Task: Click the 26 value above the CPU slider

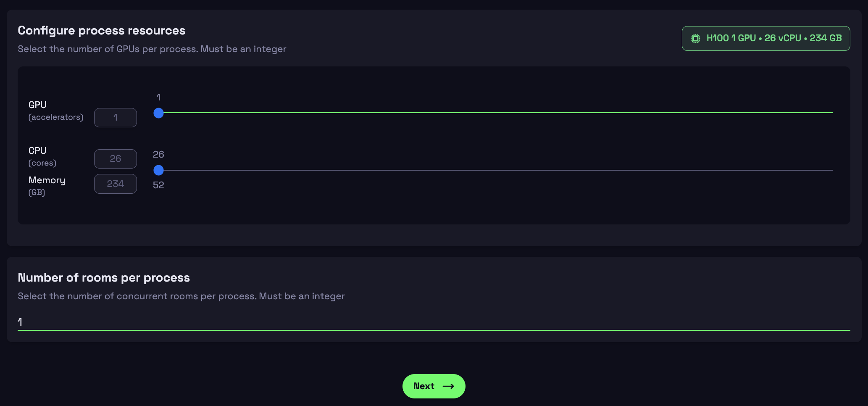Action: (158, 154)
